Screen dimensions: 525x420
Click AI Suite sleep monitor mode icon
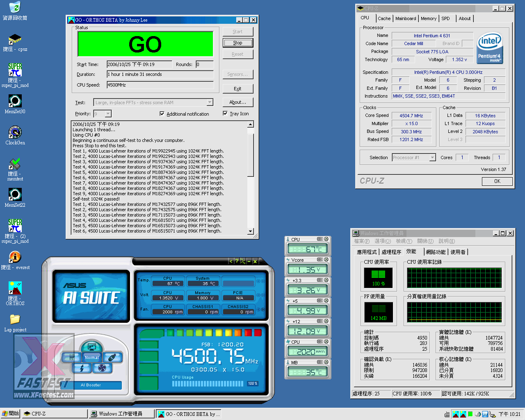[91, 346]
